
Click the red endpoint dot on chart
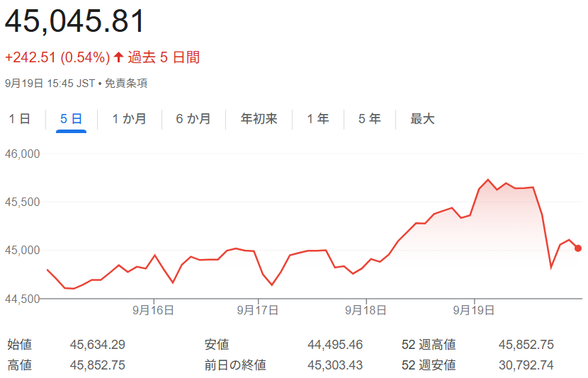[578, 248]
